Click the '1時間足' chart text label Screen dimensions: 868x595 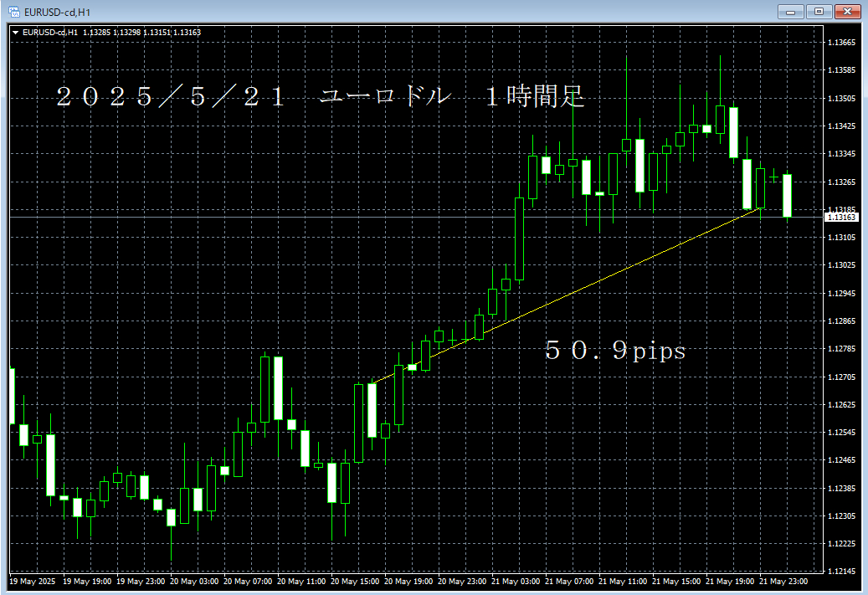point(535,96)
